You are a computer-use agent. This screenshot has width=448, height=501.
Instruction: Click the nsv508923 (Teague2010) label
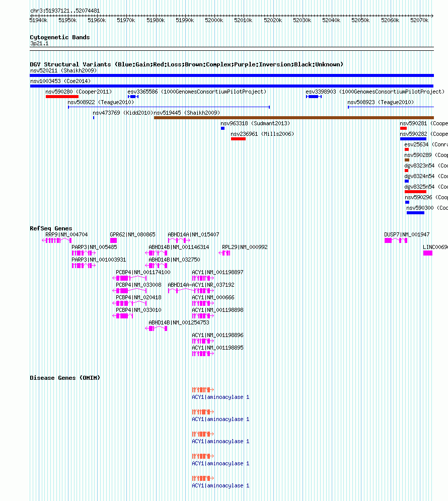(x=381, y=102)
